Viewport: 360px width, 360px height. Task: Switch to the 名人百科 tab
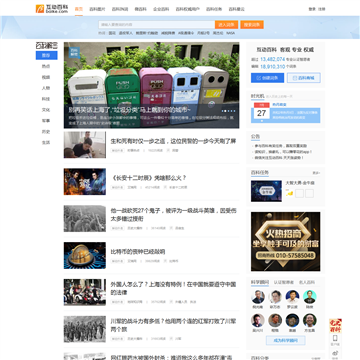(307, 282)
